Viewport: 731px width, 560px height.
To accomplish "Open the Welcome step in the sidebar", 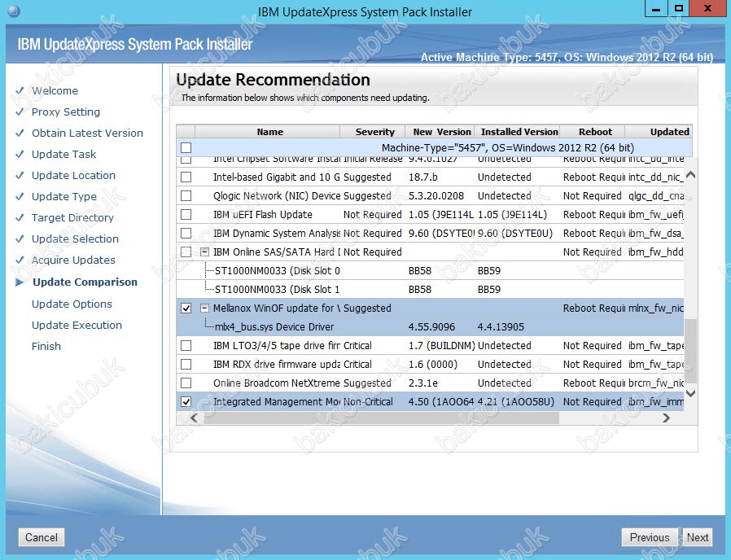I will [55, 91].
